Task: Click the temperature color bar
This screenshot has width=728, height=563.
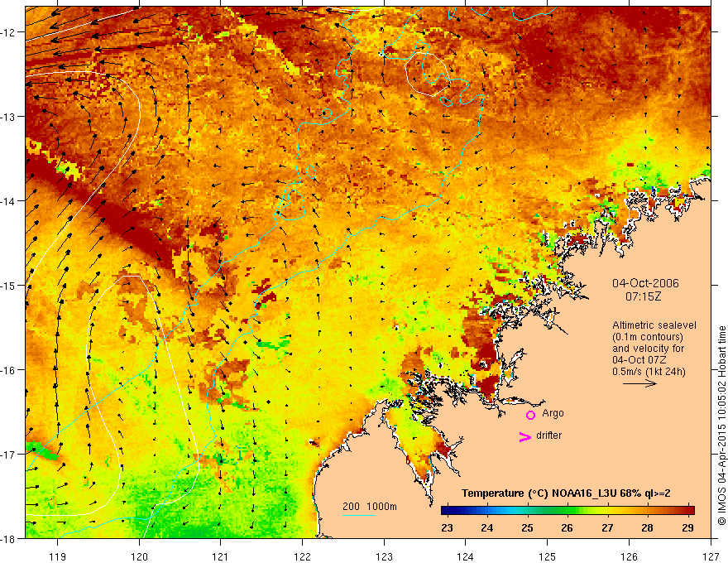Action: pyautogui.click(x=568, y=510)
